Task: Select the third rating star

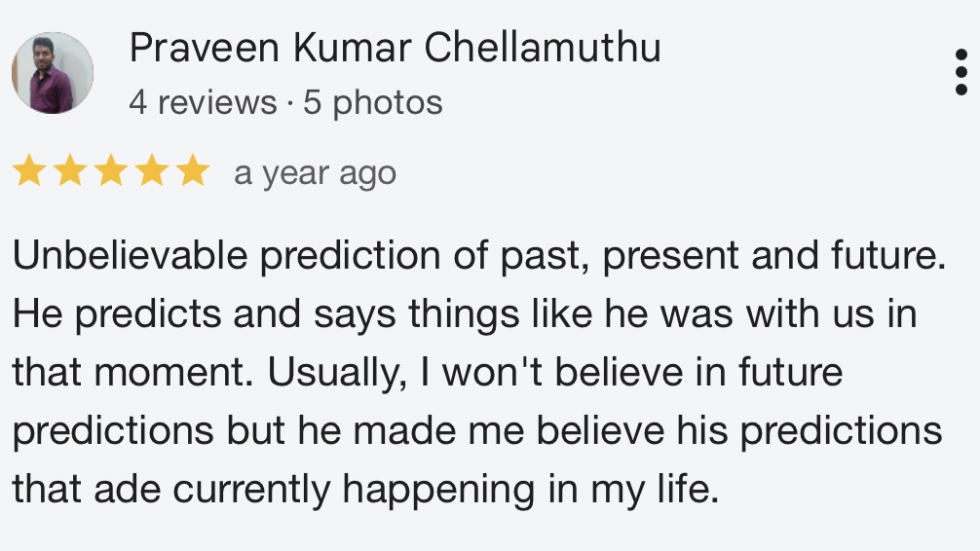Action: (111, 170)
